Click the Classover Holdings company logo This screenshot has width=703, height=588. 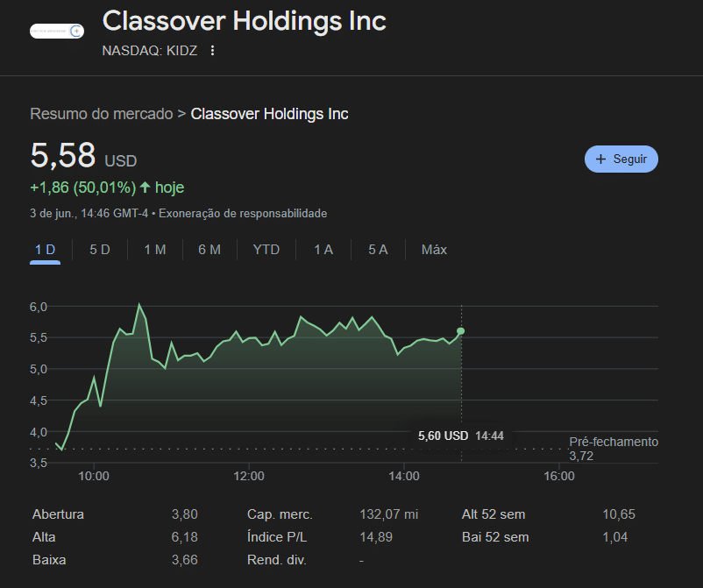click(x=57, y=31)
